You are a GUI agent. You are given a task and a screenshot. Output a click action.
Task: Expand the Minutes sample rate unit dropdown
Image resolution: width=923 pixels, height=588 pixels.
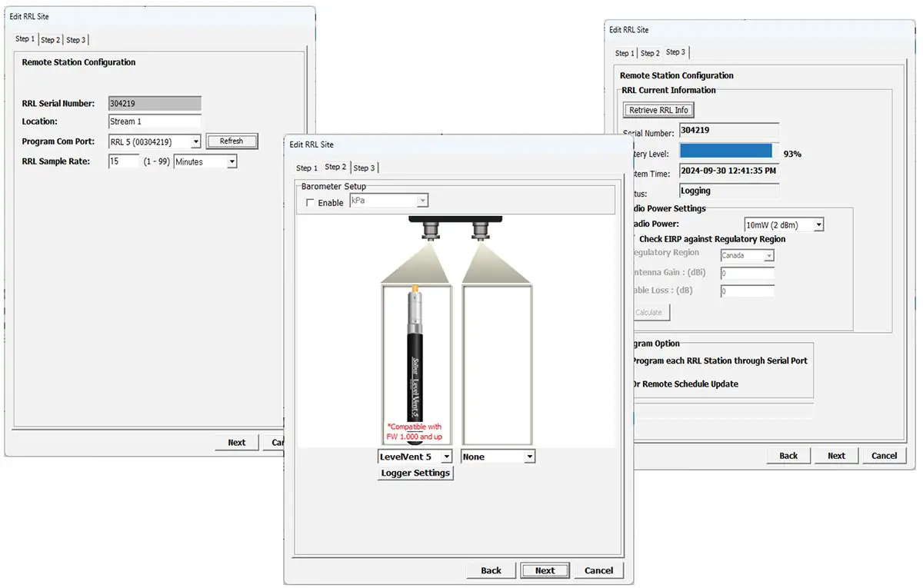(x=232, y=162)
